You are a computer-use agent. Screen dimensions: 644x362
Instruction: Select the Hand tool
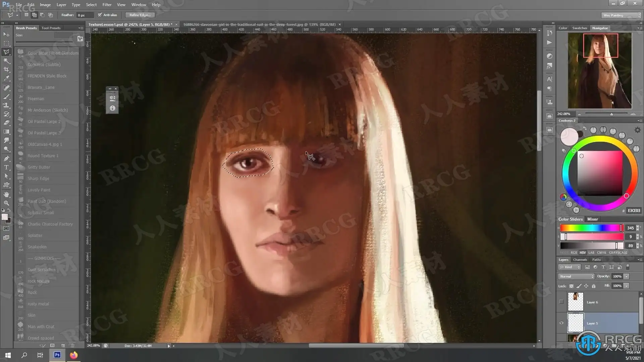click(6, 194)
